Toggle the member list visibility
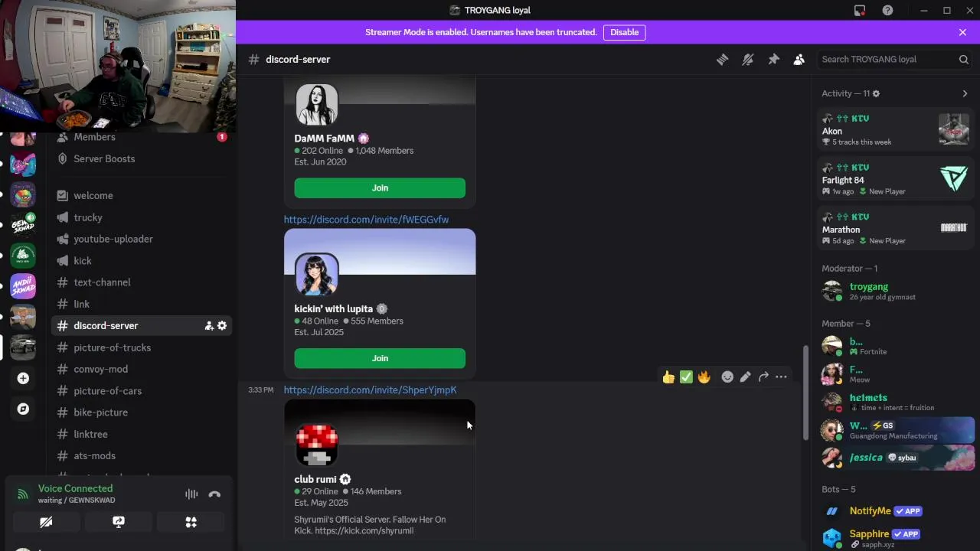The width and height of the screenshot is (980, 551). click(799, 60)
